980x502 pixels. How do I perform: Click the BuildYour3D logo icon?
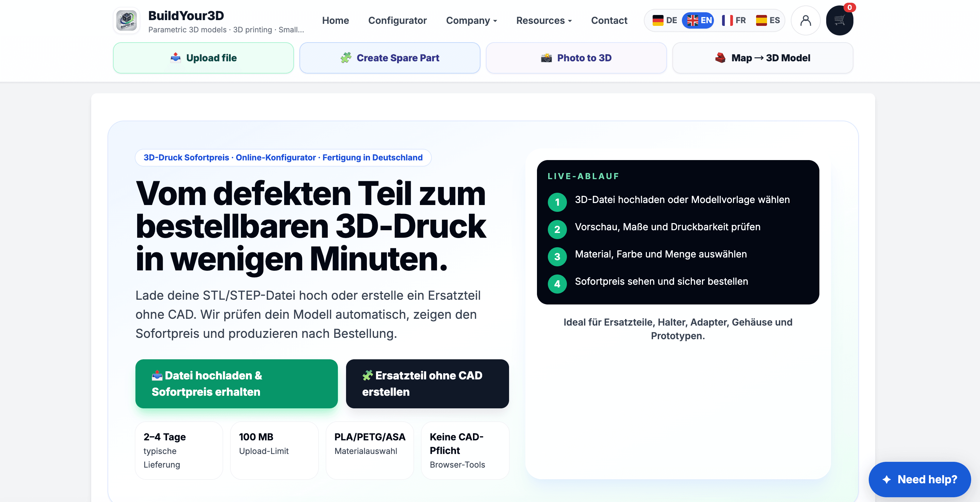pos(127,20)
